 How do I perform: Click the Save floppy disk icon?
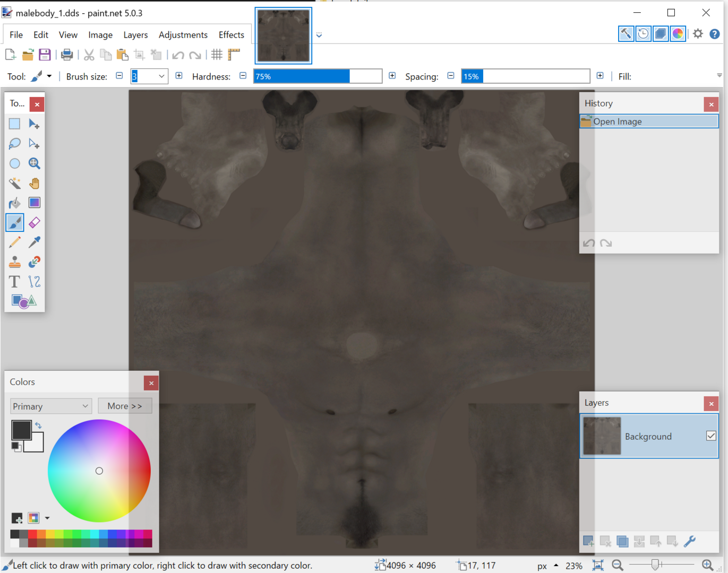[x=45, y=54]
